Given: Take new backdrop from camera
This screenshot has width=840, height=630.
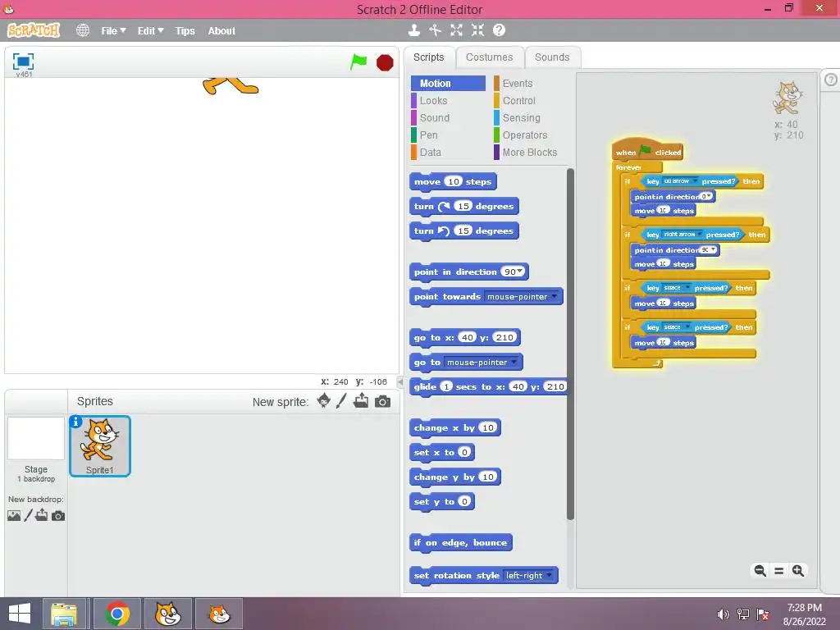Looking at the screenshot, I should (x=58, y=515).
